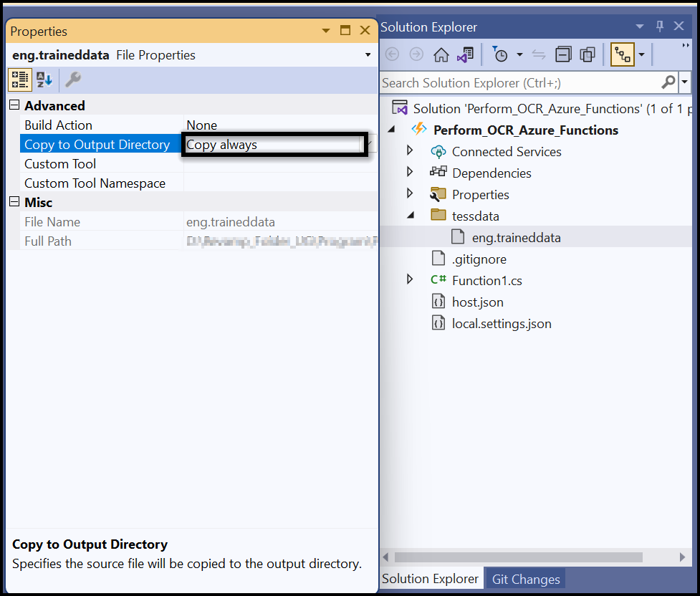This screenshot has height=596, width=700.
Task: Unpin the Solution Explorer panel
Action: [x=659, y=27]
